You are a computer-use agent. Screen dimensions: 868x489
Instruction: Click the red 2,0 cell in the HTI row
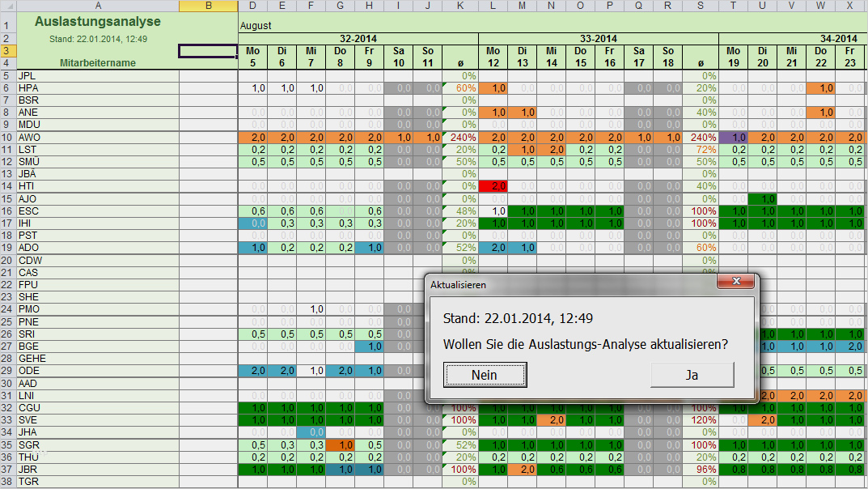[x=493, y=186]
